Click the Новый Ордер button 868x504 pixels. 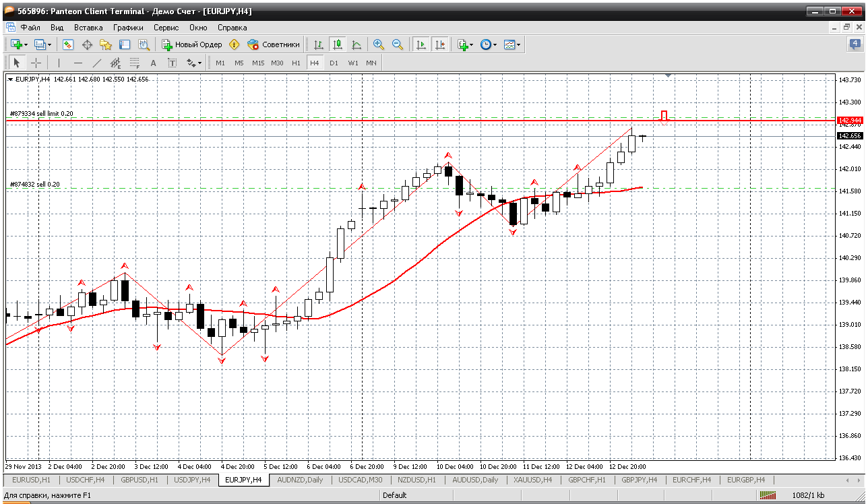click(x=191, y=44)
